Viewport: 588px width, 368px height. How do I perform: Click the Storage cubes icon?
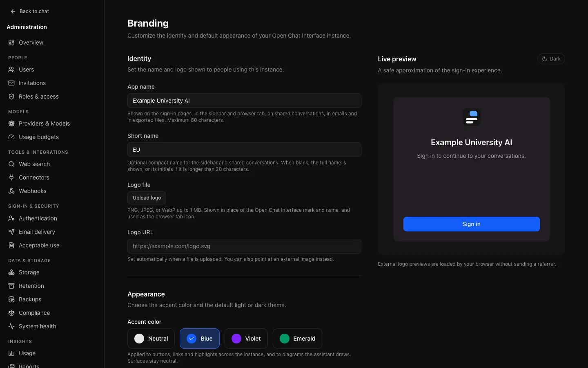[11, 272]
